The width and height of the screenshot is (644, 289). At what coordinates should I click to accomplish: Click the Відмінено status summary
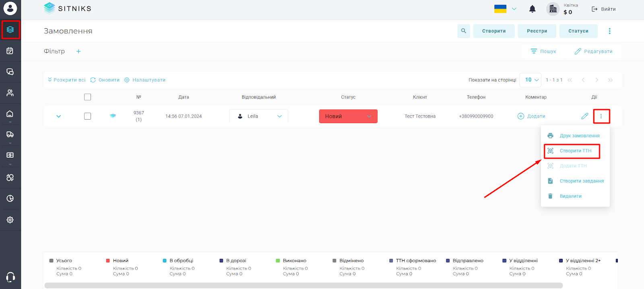(x=348, y=267)
